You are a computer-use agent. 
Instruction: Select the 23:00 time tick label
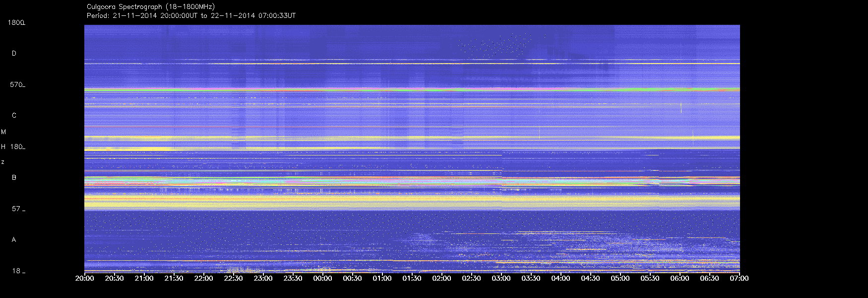click(263, 278)
